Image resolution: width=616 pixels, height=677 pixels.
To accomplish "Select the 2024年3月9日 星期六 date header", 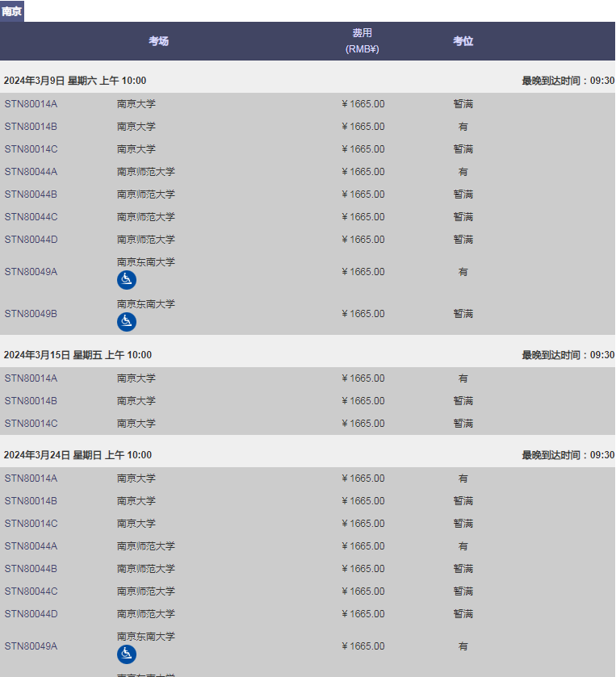I will click(x=78, y=81).
